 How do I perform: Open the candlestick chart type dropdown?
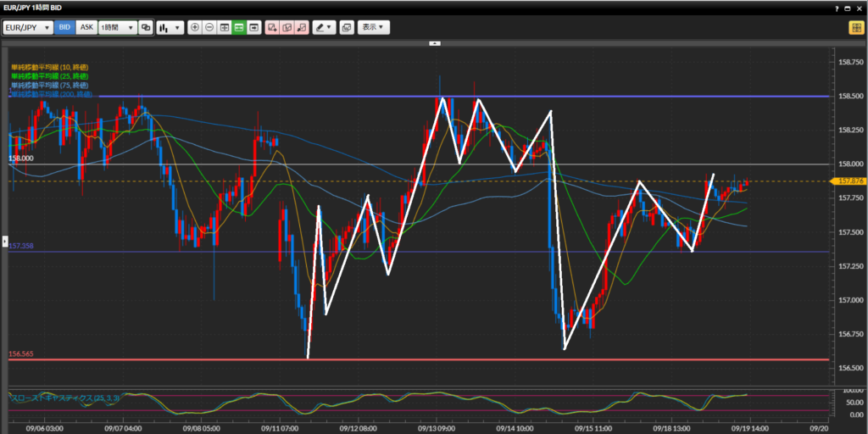point(170,27)
